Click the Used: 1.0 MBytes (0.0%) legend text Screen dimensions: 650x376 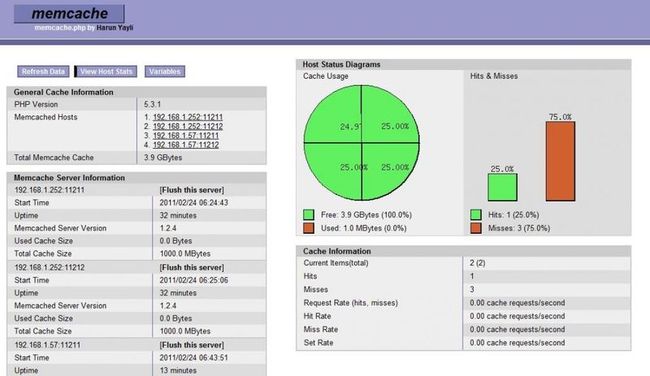coord(363,228)
